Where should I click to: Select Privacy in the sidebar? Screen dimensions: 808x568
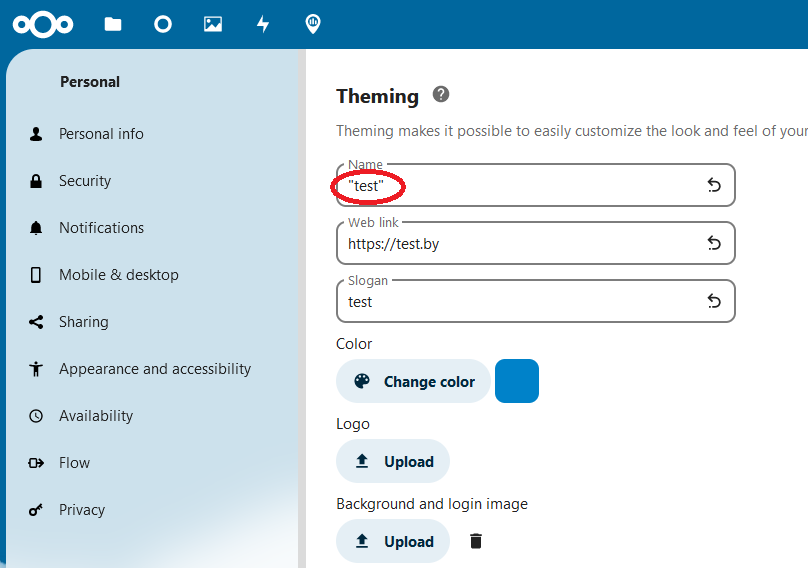(x=82, y=510)
